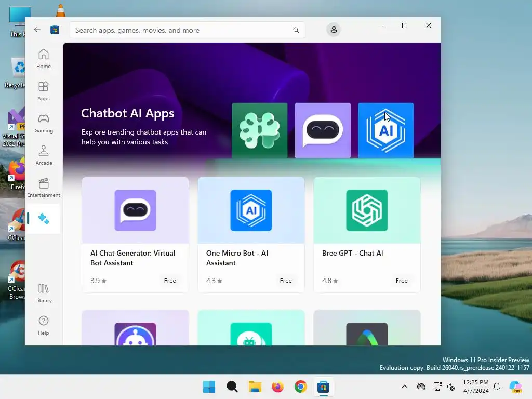Screen dimensions: 532x399
Task: Open the Windows Start menu
Action: [209, 387]
